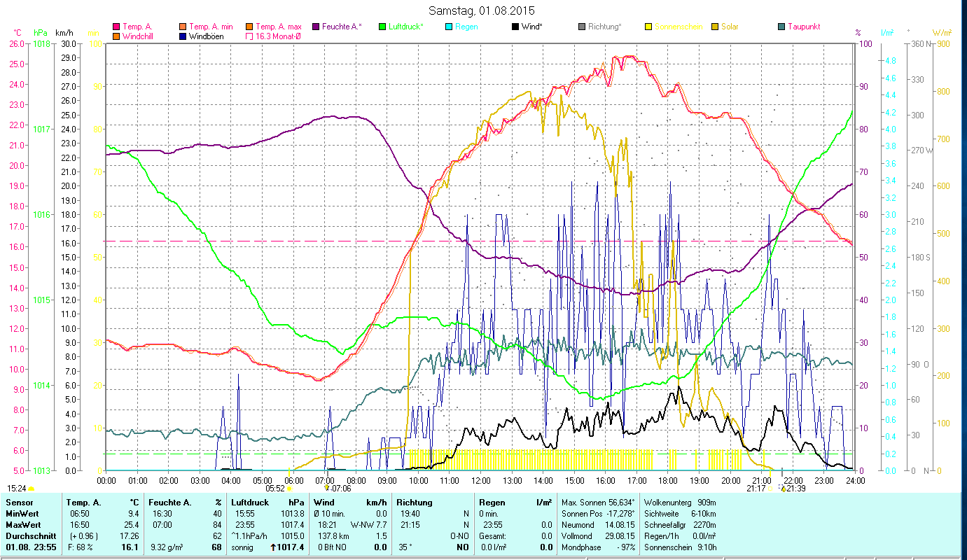Click the Sensor header in the data table

click(x=18, y=503)
